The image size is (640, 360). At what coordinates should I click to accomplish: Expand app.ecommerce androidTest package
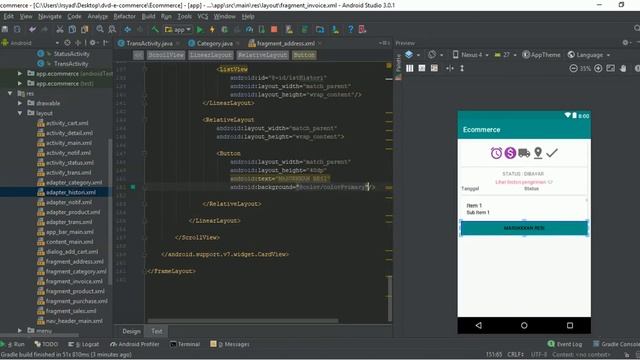click(x=20, y=73)
